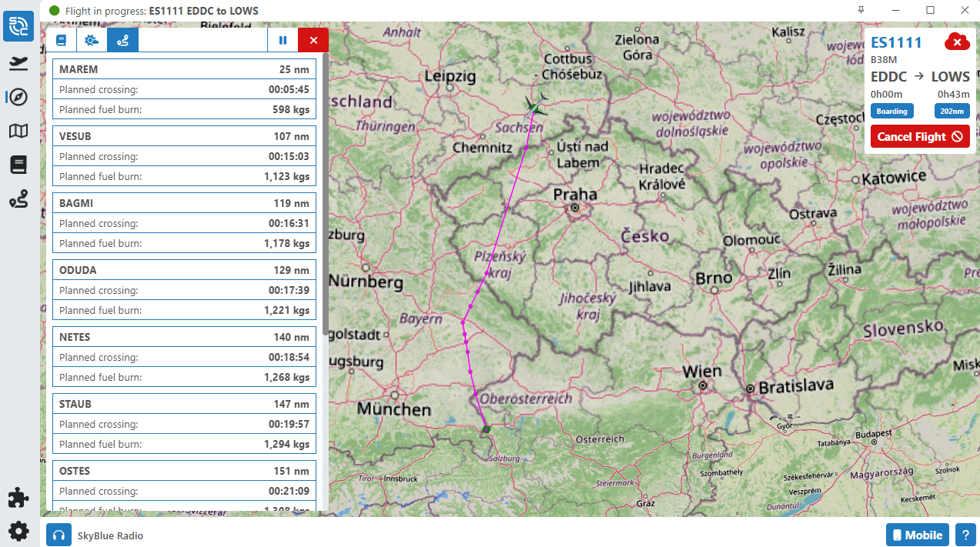Screen dimensions: 980x547
Task: Pause the flight using pause button
Action: (x=283, y=41)
